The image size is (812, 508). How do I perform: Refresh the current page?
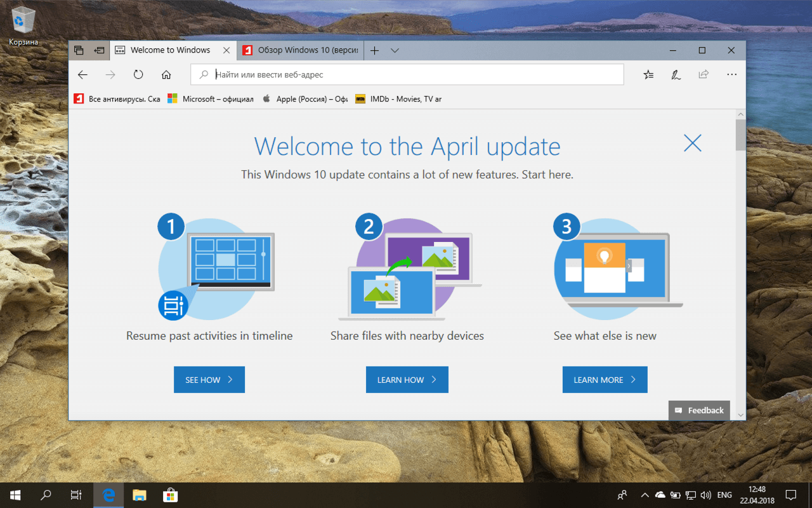(138, 74)
